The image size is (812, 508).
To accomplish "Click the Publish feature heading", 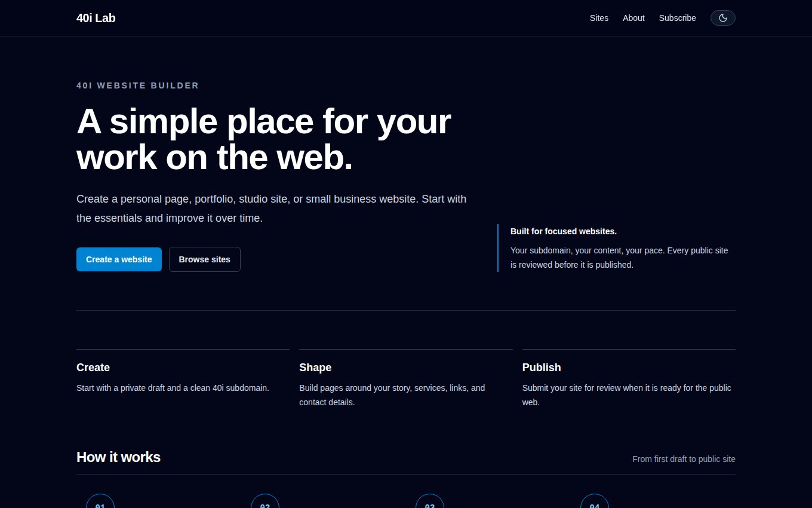I will (542, 368).
